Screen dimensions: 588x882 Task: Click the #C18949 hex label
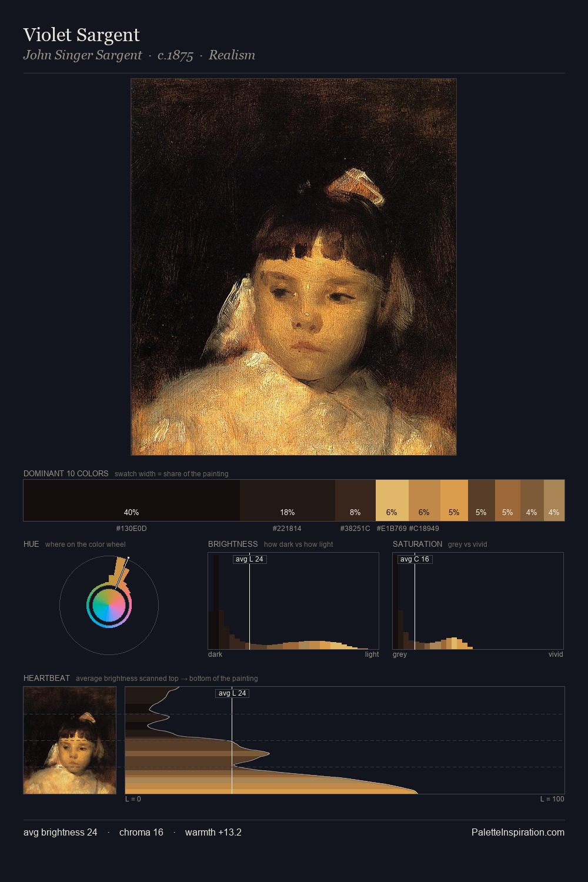click(424, 529)
